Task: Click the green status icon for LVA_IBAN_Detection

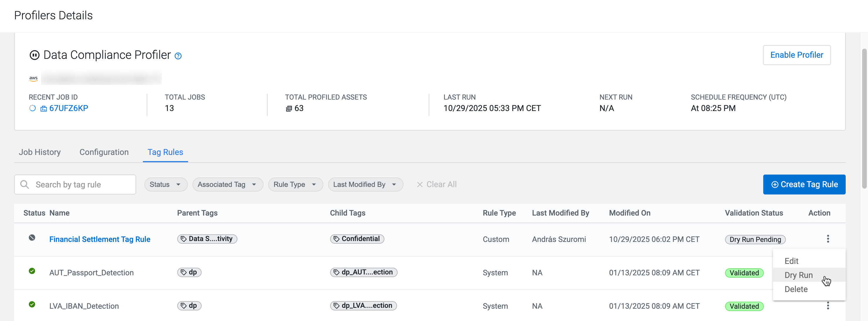Action: coord(32,304)
